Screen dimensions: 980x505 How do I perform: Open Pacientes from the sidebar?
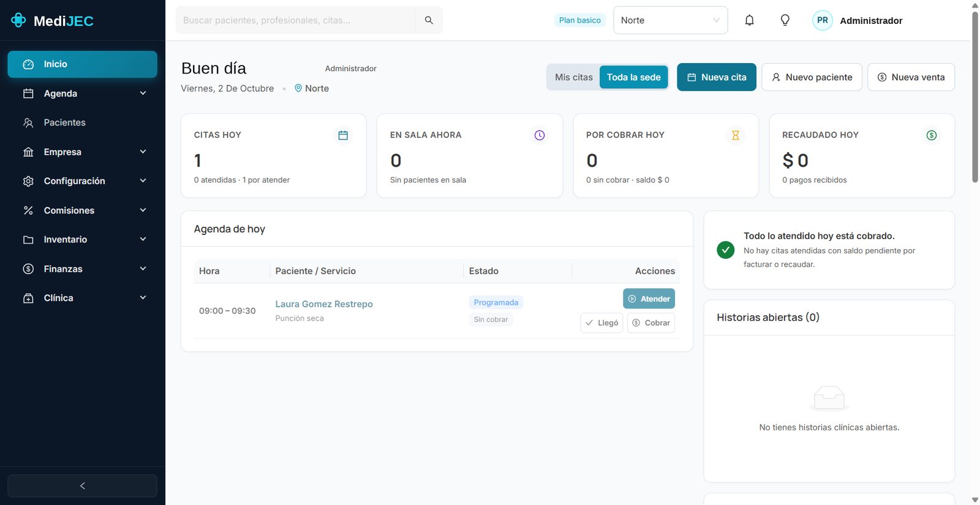[82, 122]
